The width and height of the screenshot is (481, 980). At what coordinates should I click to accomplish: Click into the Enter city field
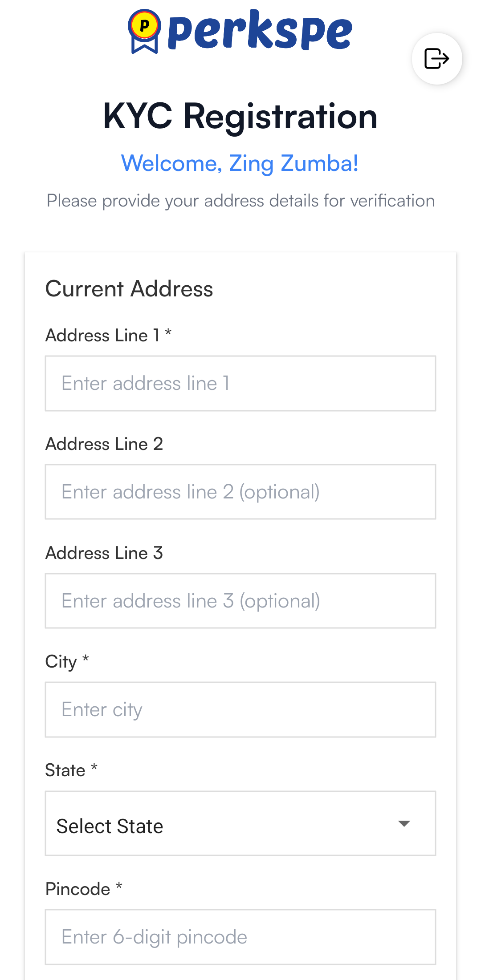pos(240,709)
